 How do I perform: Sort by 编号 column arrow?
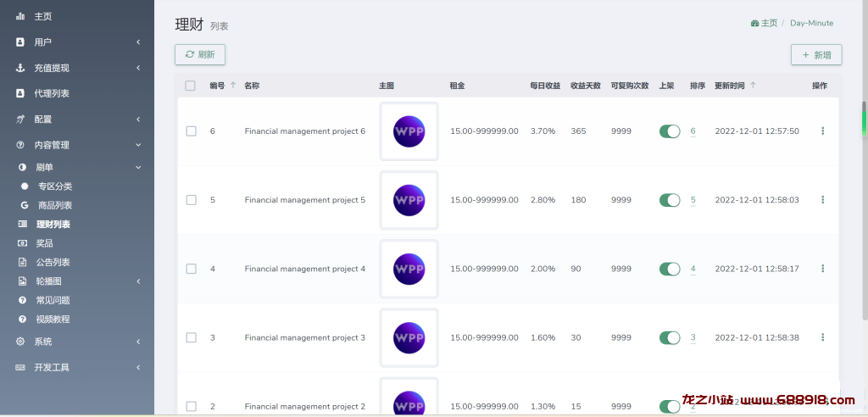(233, 86)
